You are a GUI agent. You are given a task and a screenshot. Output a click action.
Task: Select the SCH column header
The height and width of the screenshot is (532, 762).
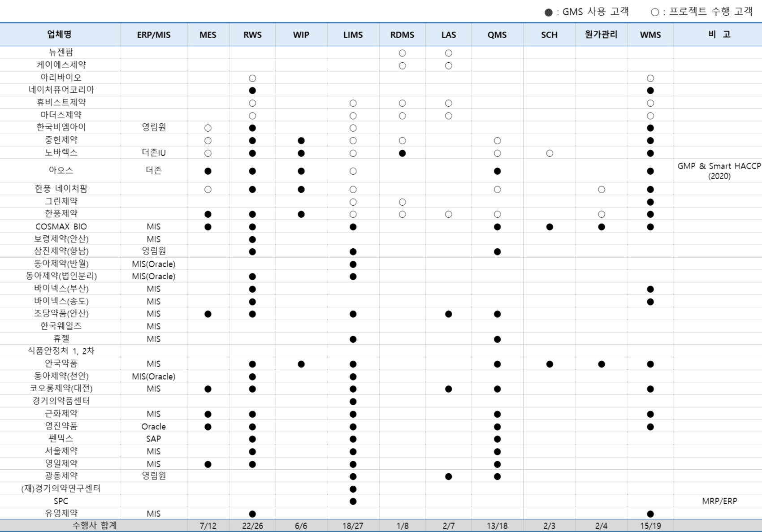pos(549,35)
